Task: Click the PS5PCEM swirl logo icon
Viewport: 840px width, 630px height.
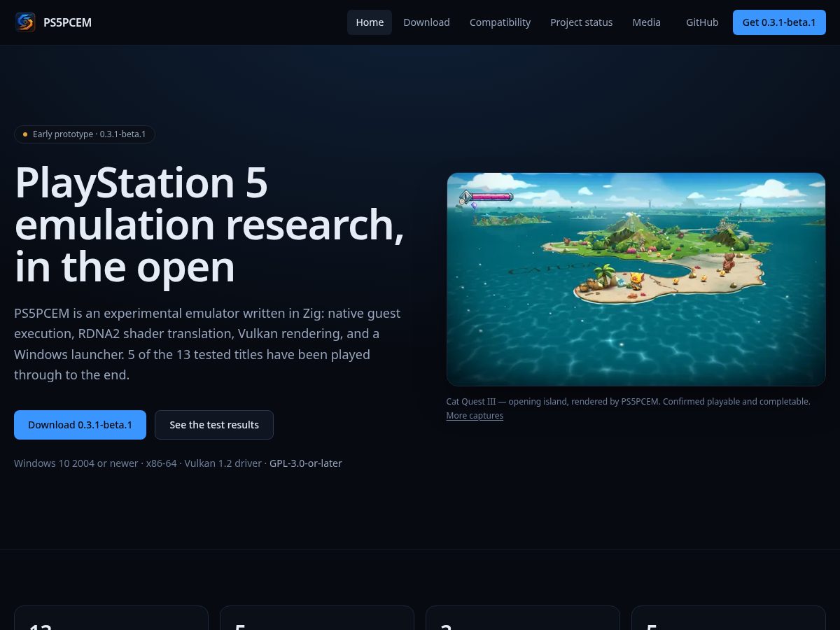Action: 25,22
